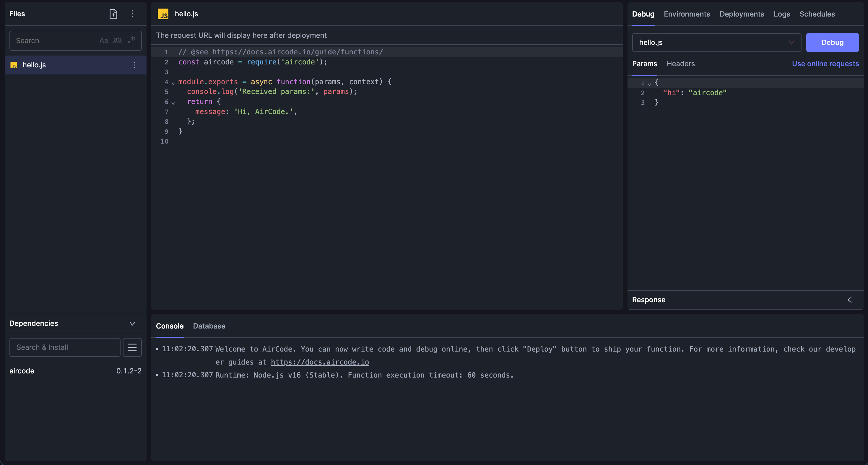Click the Response panel header

(x=745, y=300)
